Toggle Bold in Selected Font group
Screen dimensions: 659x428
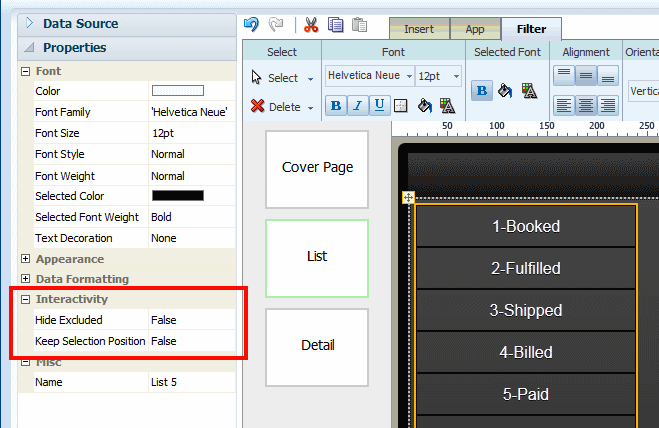click(482, 90)
